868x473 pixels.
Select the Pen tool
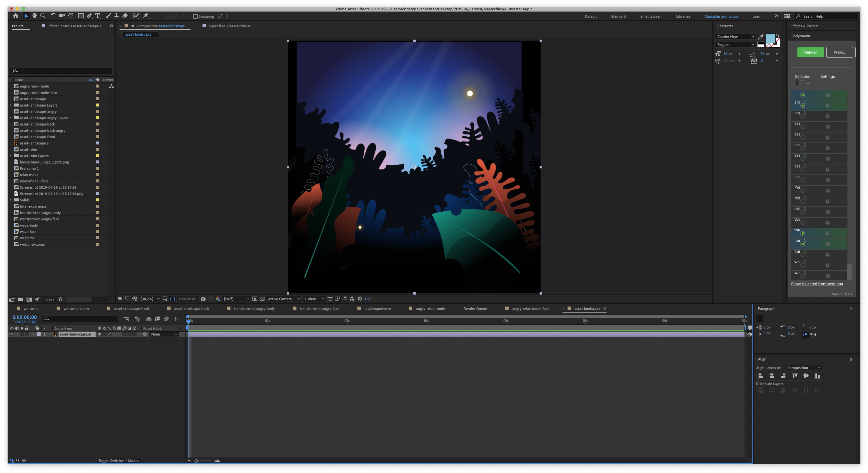(89, 16)
